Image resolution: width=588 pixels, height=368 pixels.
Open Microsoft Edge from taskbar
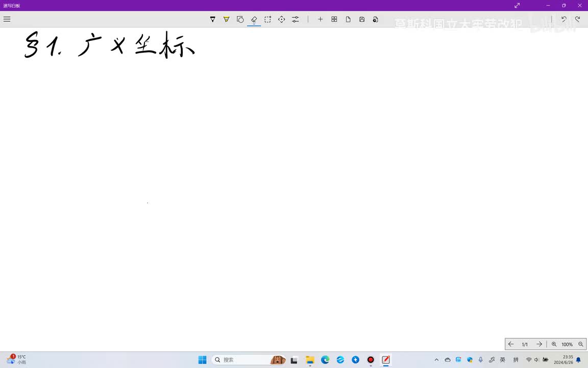(x=325, y=360)
